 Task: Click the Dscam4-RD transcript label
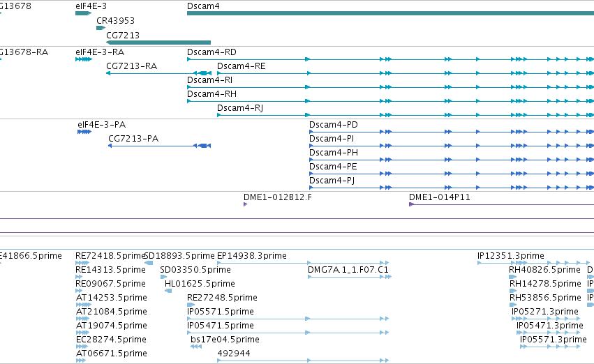click(211, 52)
